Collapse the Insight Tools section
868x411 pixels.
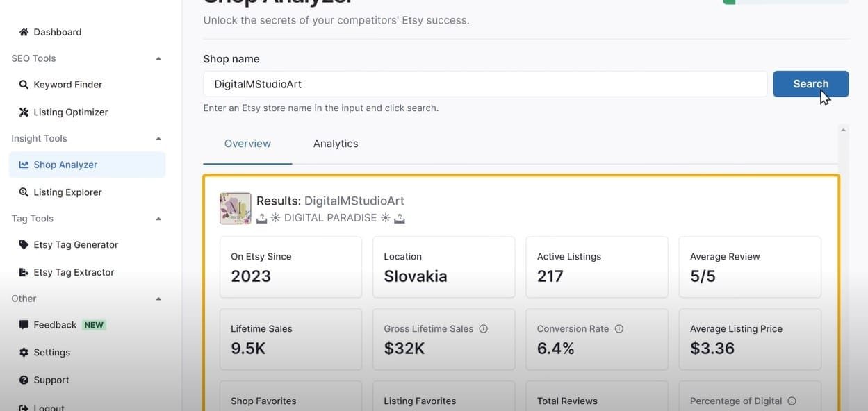158,139
